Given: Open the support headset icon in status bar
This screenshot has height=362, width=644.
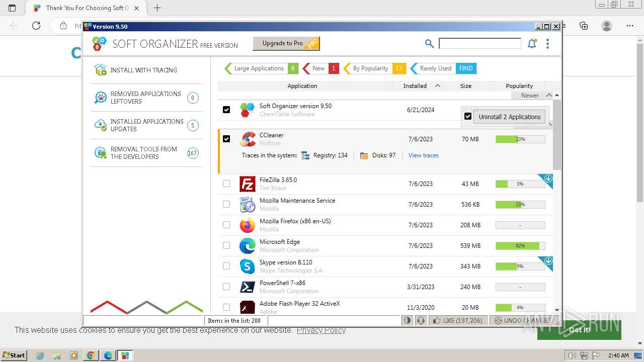Looking at the screenshot, I should [x=421, y=320].
